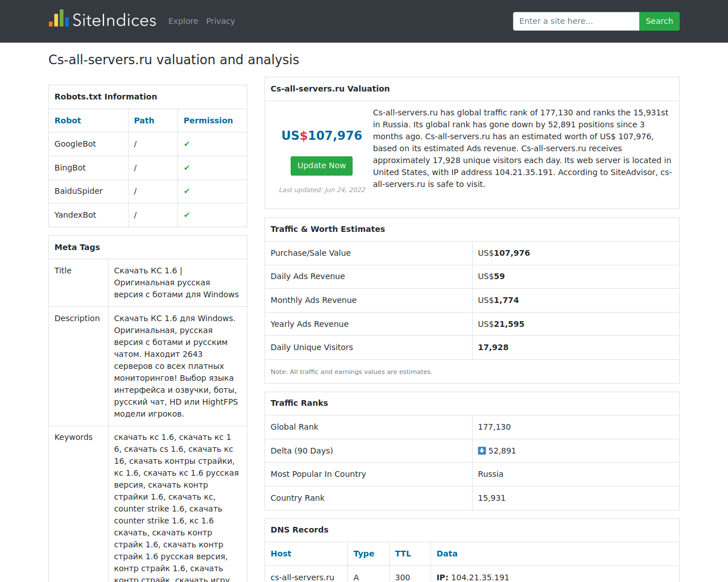Image resolution: width=728 pixels, height=582 pixels.
Task: Click the Host column header in DNS Records
Action: click(281, 554)
